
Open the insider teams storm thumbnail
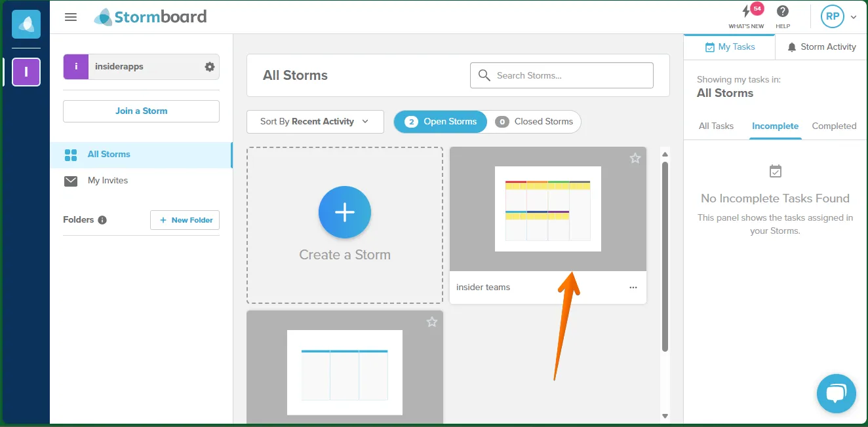pos(548,209)
